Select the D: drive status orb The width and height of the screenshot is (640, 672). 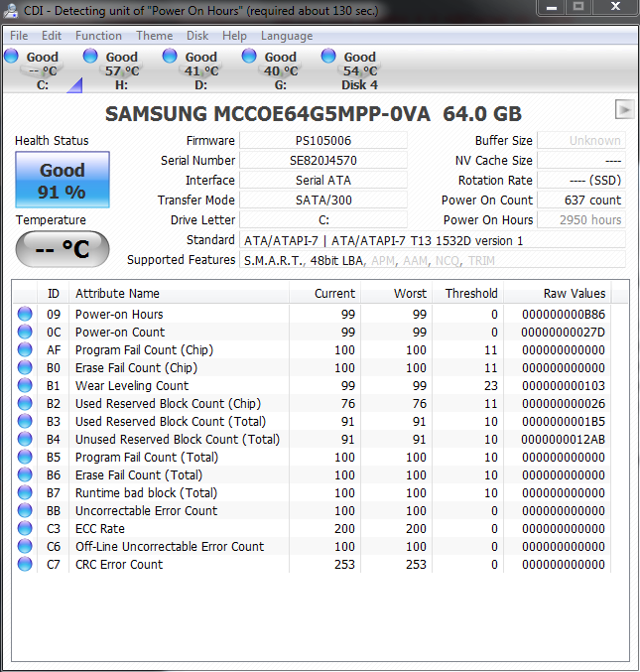(x=170, y=56)
